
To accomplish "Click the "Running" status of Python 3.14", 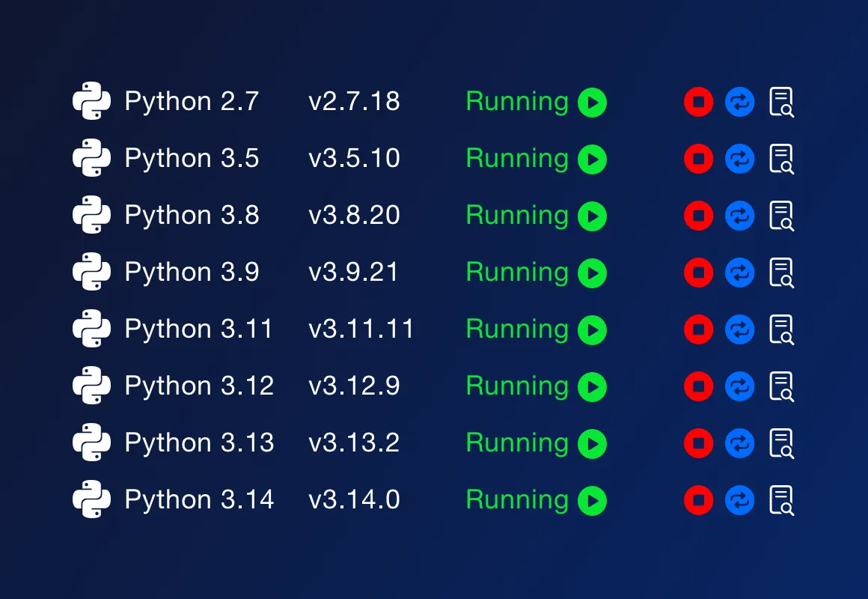I will pyautogui.click(x=518, y=502).
